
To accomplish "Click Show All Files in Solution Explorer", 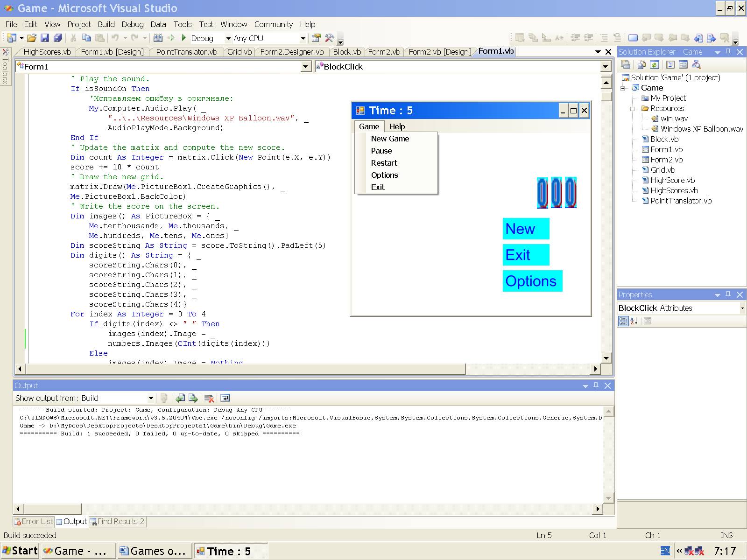I will [641, 65].
